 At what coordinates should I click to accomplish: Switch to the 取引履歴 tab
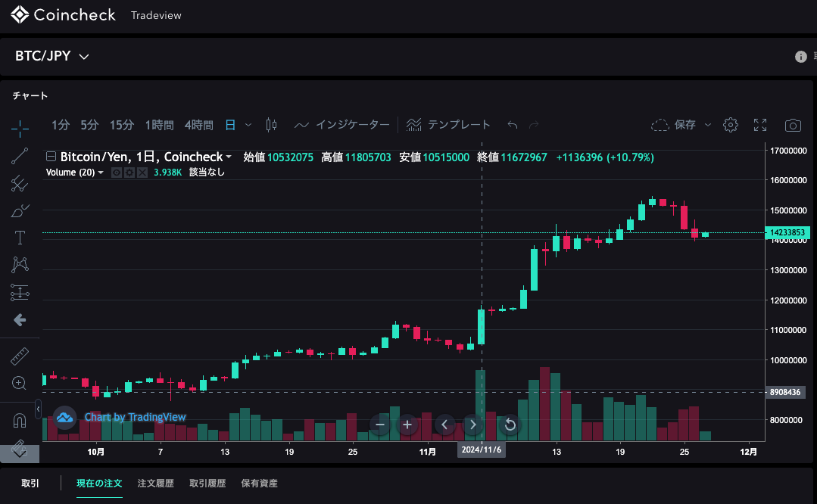(207, 483)
